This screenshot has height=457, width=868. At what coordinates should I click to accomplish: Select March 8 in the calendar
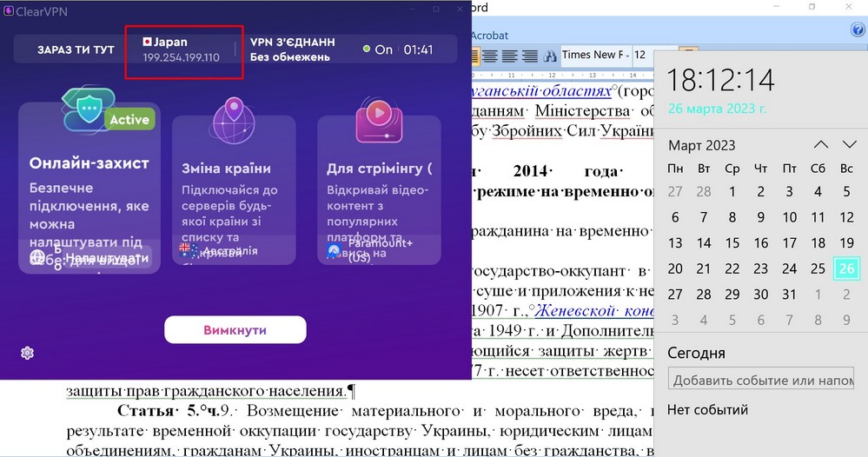pos(732,217)
